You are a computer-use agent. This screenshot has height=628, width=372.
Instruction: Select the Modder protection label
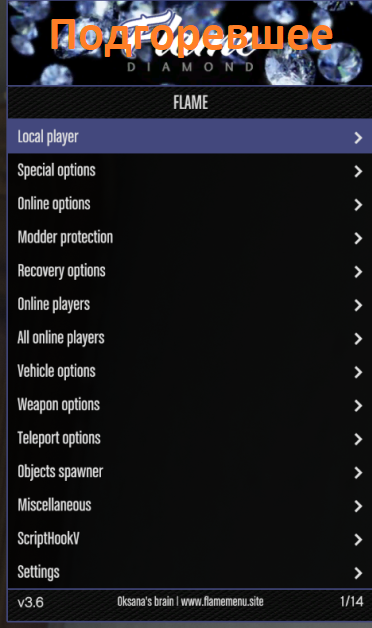click(65, 238)
